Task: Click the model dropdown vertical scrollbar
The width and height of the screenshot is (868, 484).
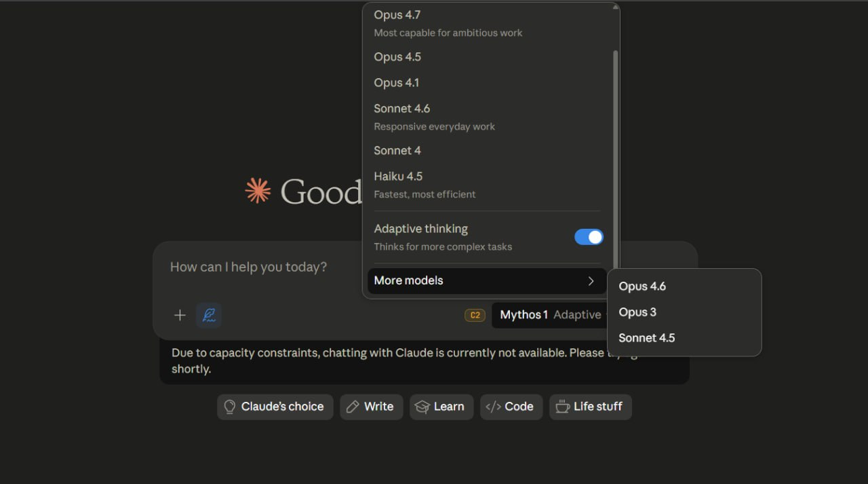Action: (616, 160)
